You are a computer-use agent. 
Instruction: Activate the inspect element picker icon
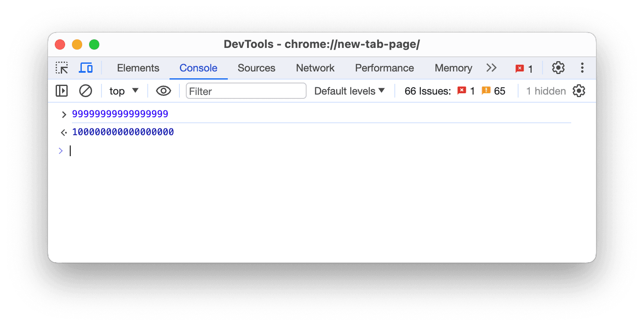(62, 68)
